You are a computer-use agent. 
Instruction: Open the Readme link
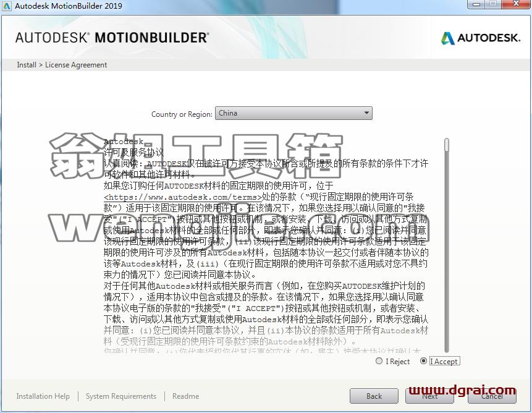coord(185,396)
